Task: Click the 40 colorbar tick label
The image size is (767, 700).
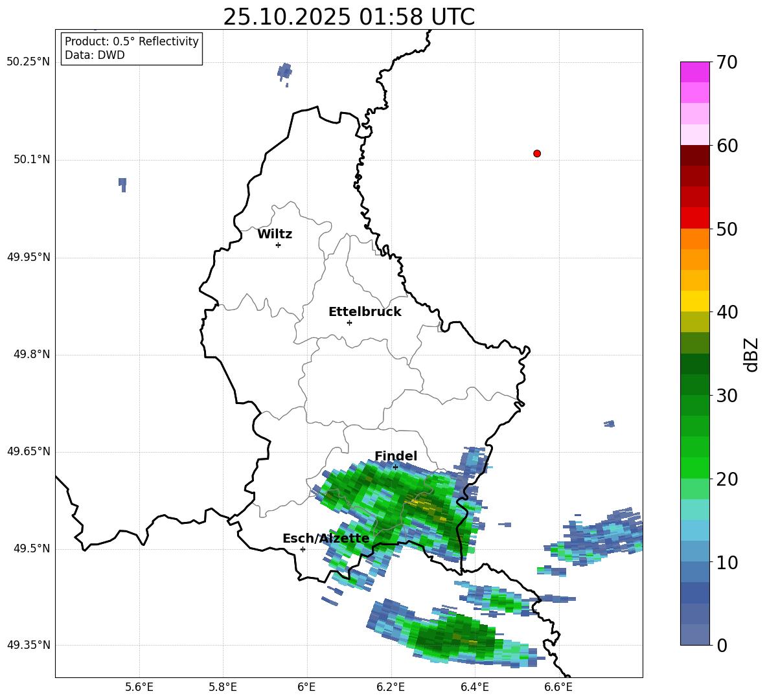Action: (727, 312)
